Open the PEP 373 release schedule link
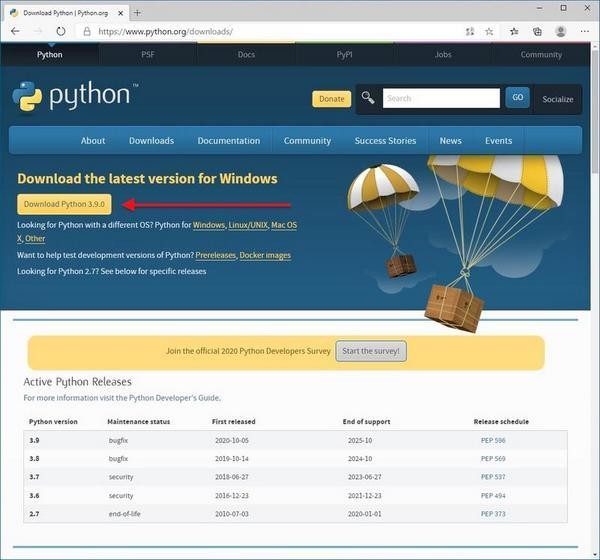This screenshot has width=600, height=560. (x=493, y=514)
